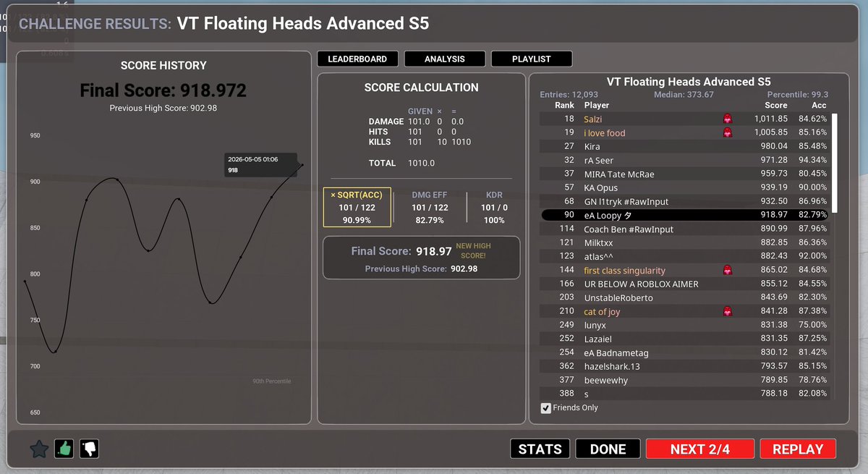Favorite this scenario with the star icon
The height and width of the screenshot is (474, 868).
click(39, 449)
